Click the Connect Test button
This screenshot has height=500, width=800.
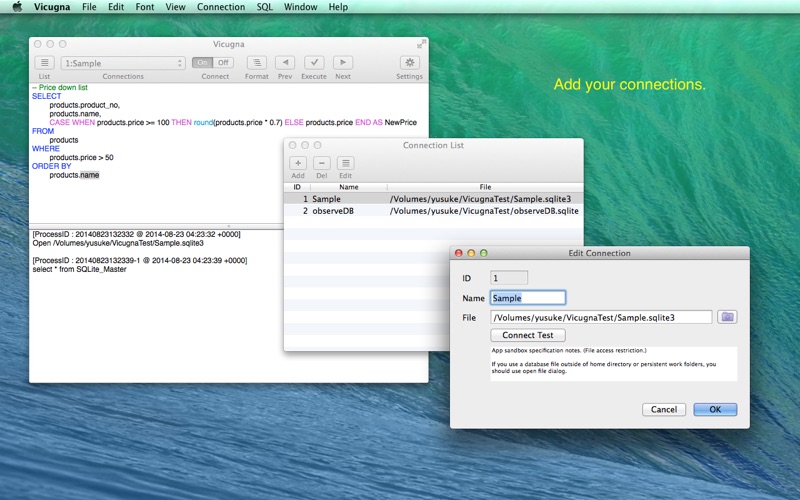click(528, 335)
